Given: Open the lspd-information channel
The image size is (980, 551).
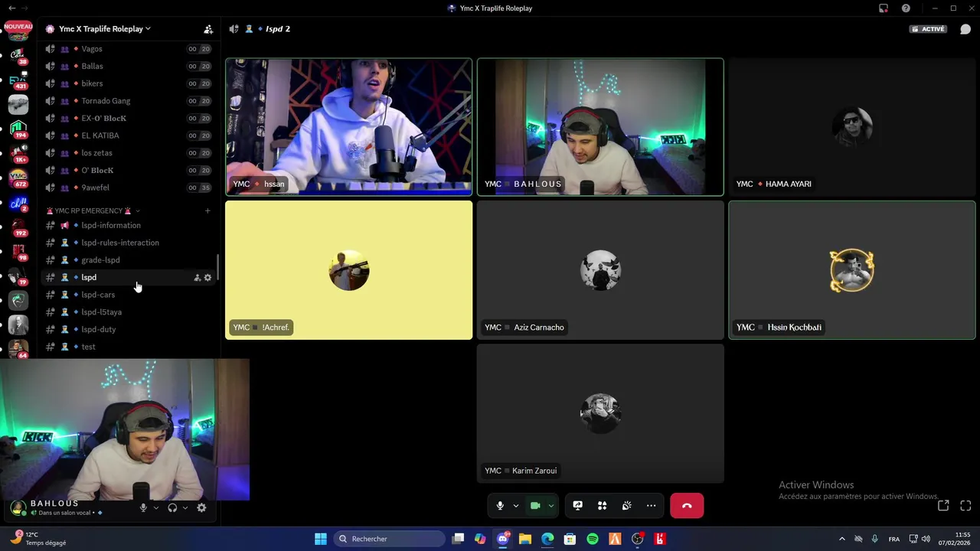Looking at the screenshot, I should tap(129, 226).
